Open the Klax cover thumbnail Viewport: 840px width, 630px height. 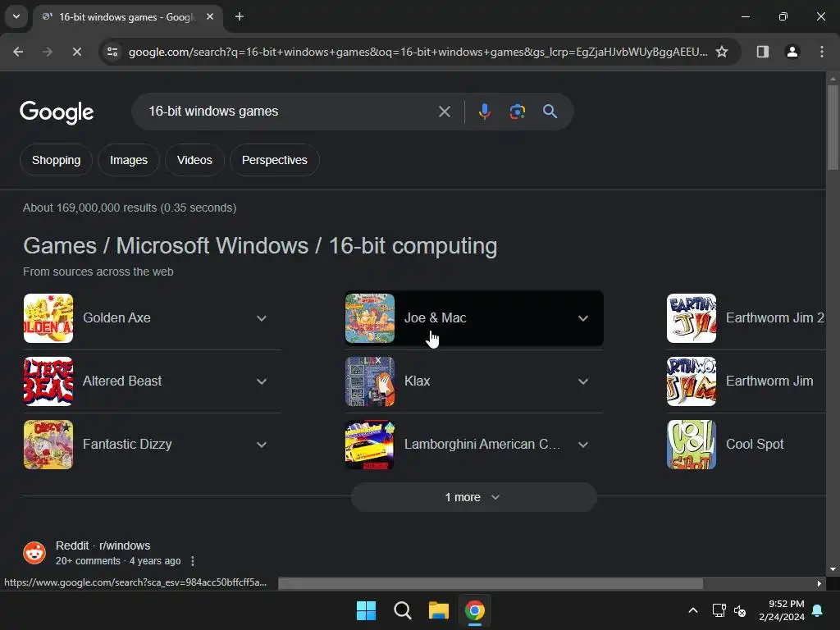click(370, 381)
